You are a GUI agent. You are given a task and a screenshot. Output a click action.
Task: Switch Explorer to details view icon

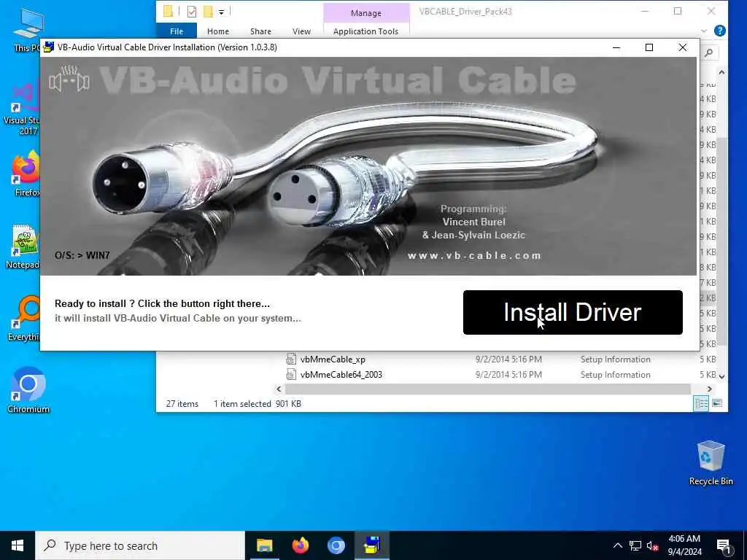[701, 404]
